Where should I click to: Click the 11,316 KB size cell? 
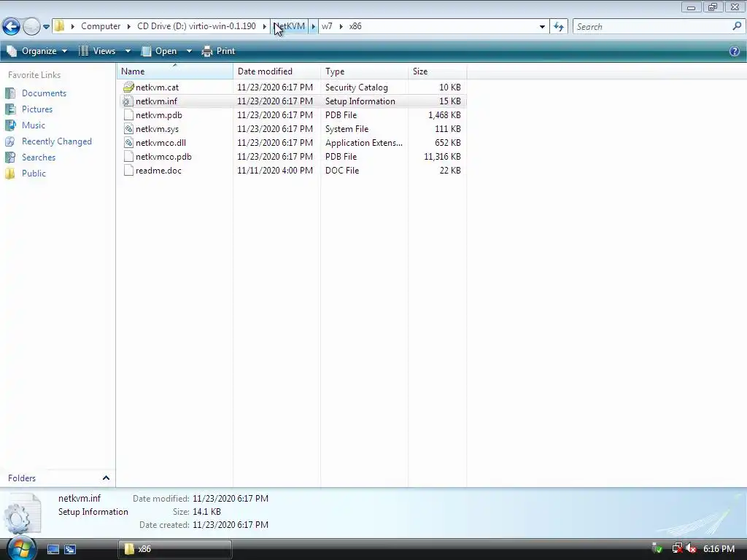(442, 157)
